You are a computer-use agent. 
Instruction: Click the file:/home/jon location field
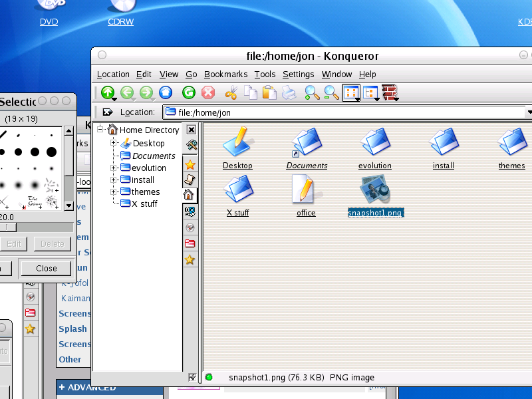point(344,112)
